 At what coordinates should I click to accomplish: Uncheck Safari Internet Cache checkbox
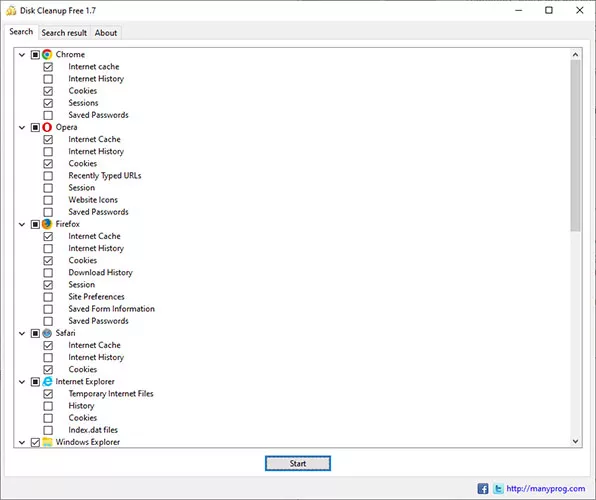(48, 346)
